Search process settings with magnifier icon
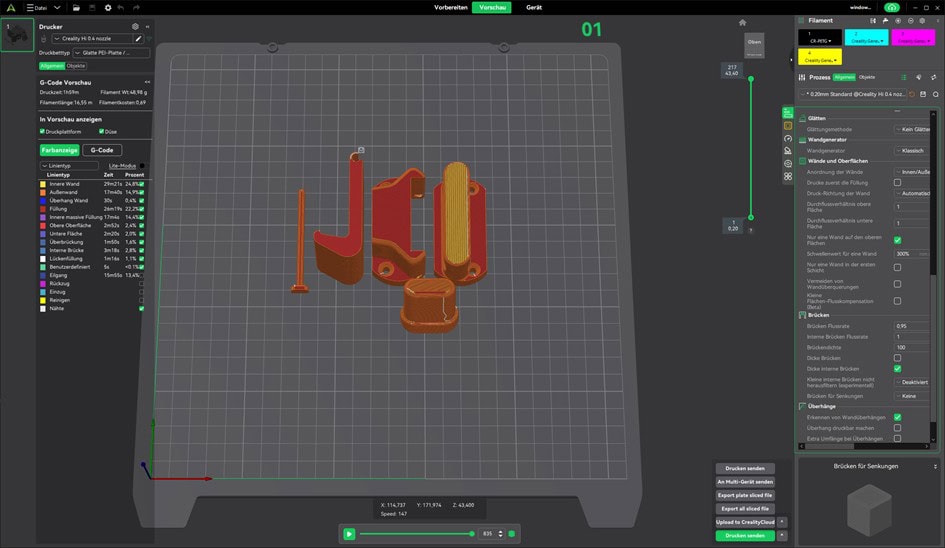 tap(935, 95)
